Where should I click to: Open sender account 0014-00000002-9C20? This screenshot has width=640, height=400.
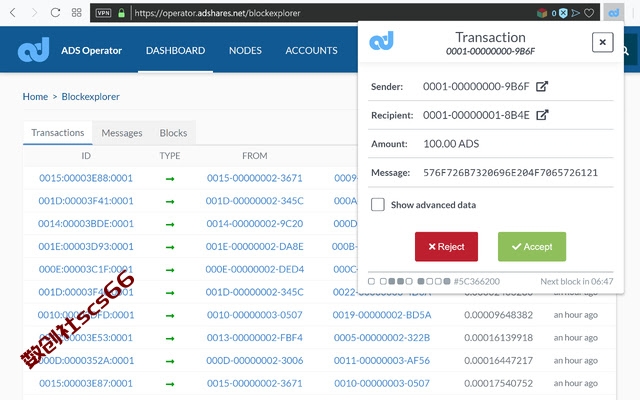click(x=254, y=224)
